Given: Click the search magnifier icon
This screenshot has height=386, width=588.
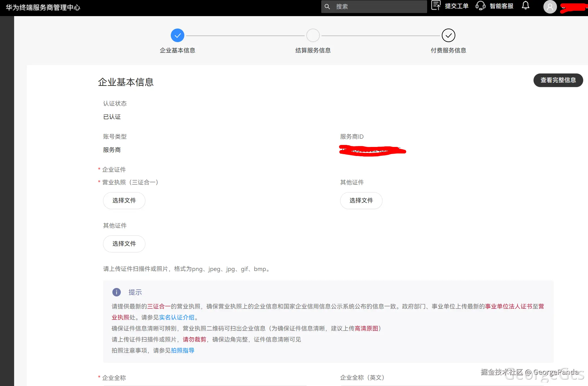Looking at the screenshot, I should [x=327, y=6].
